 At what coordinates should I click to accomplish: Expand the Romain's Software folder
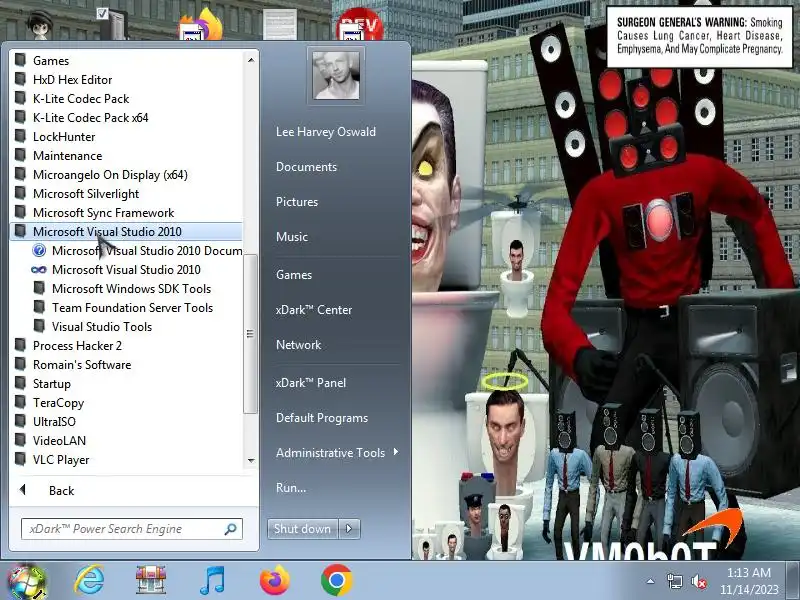(x=126, y=365)
